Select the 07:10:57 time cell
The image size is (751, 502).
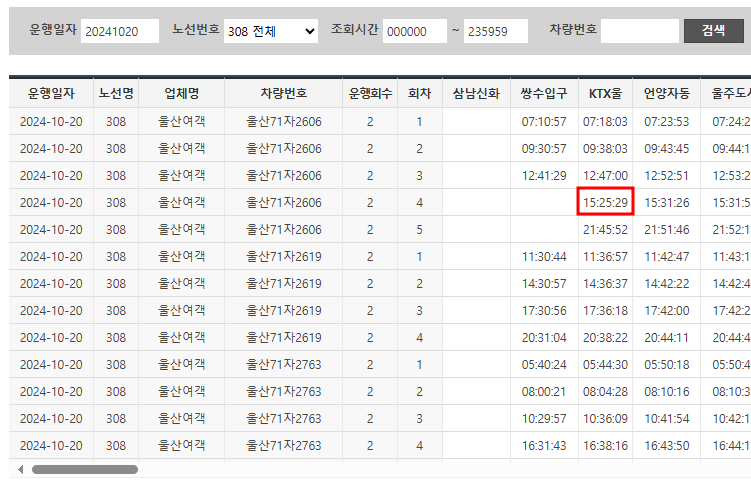[x=544, y=121]
